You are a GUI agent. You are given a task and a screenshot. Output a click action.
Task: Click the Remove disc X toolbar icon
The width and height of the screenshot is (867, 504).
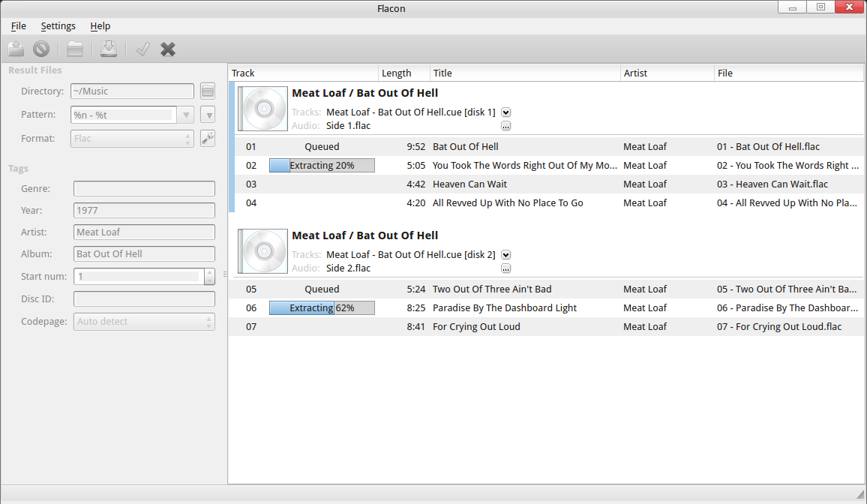pyautogui.click(x=167, y=49)
